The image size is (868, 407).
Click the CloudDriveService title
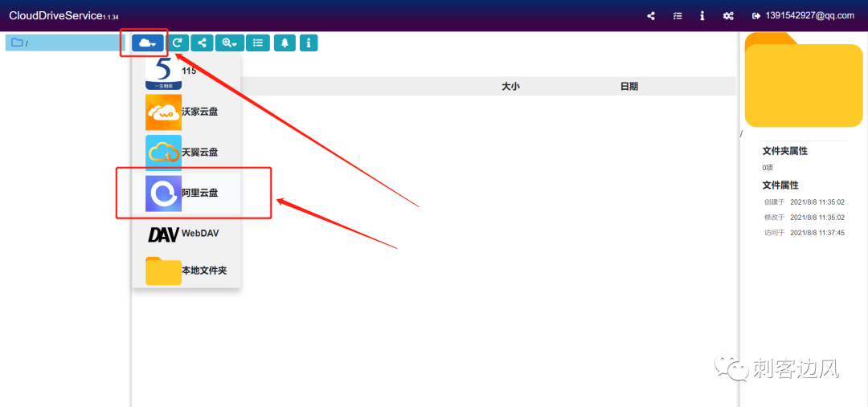(x=55, y=16)
